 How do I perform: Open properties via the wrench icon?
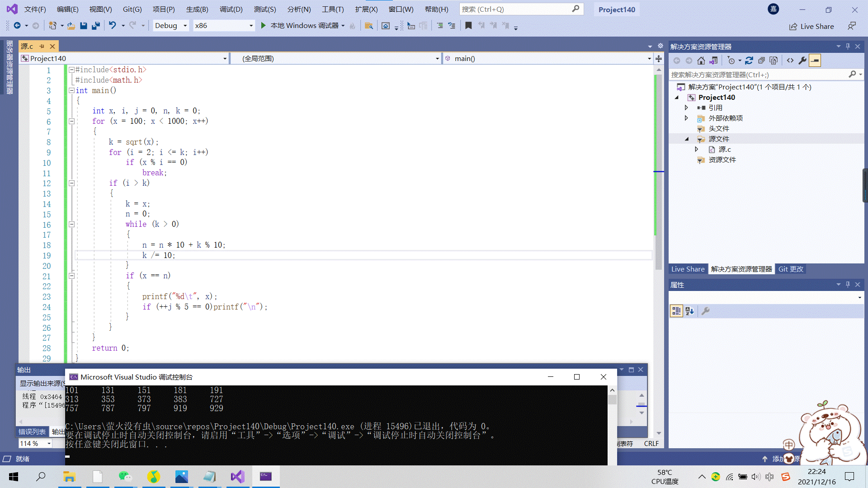802,61
